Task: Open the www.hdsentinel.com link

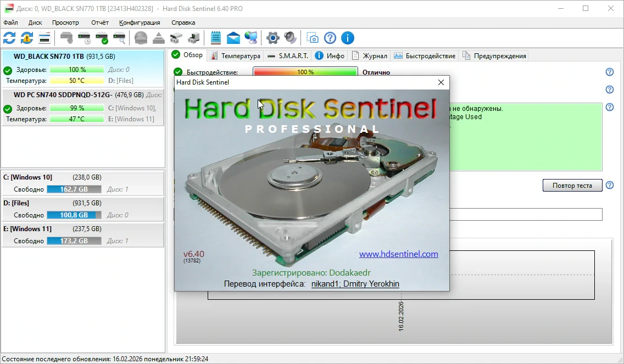Action: (x=398, y=254)
